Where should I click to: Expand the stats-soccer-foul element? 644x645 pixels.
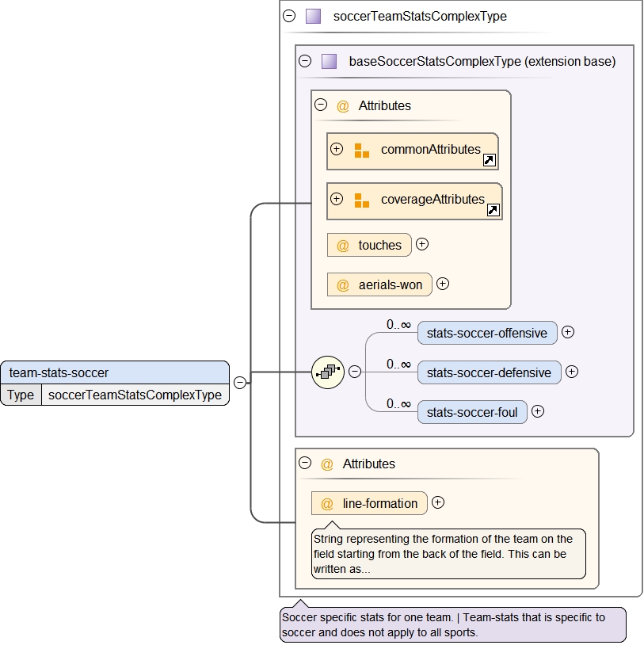click(x=537, y=411)
